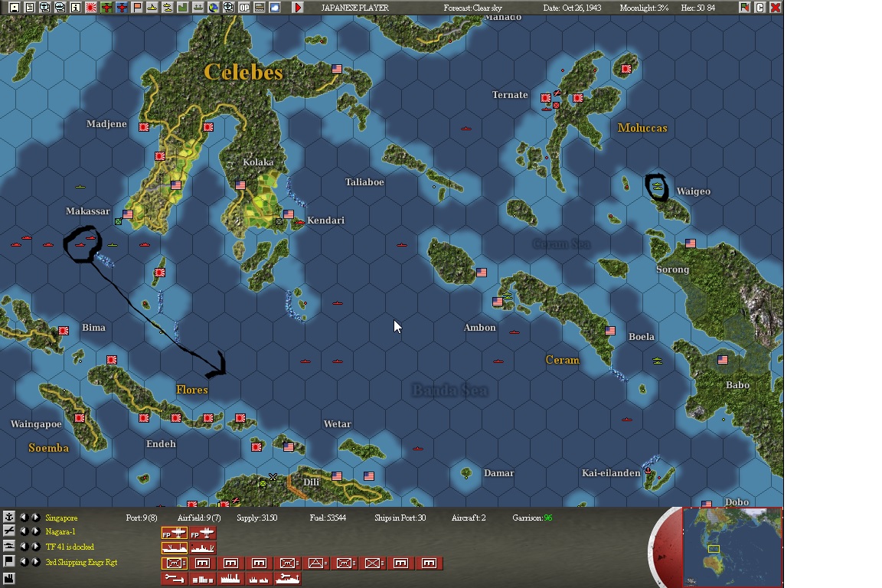Click the 'Ships in Port: 30' value
The width and height of the screenshot is (882, 588).
tap(400, 518)
